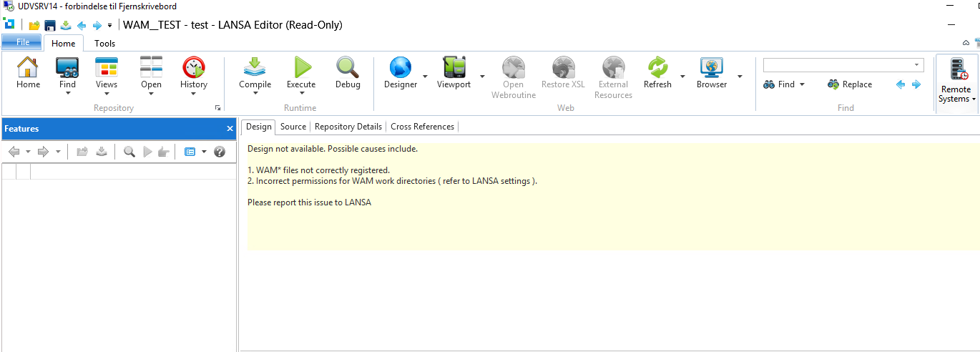
Task: Click the Browser monitor icon
Action: [x=712, y=67]
